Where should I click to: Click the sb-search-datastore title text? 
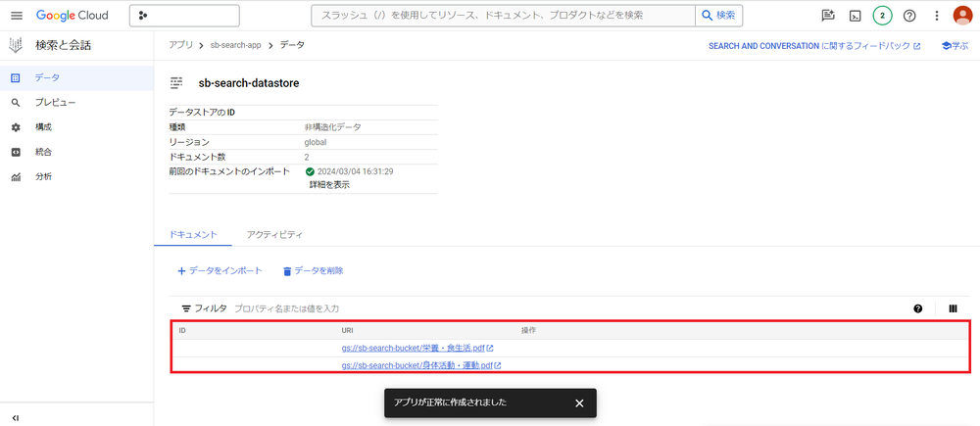pos(249,83)
